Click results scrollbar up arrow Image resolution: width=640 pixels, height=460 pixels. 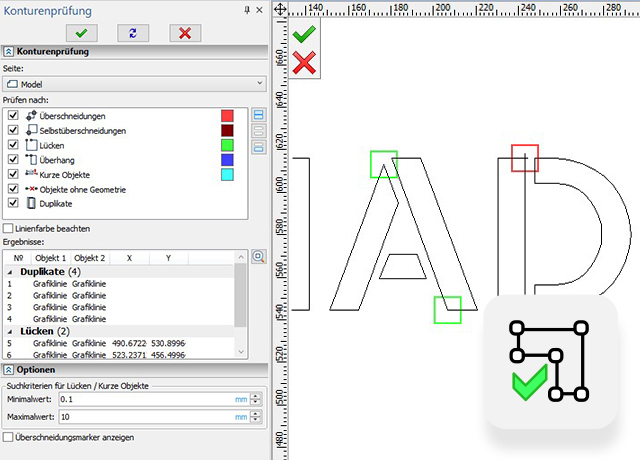[x=241, y=257]
